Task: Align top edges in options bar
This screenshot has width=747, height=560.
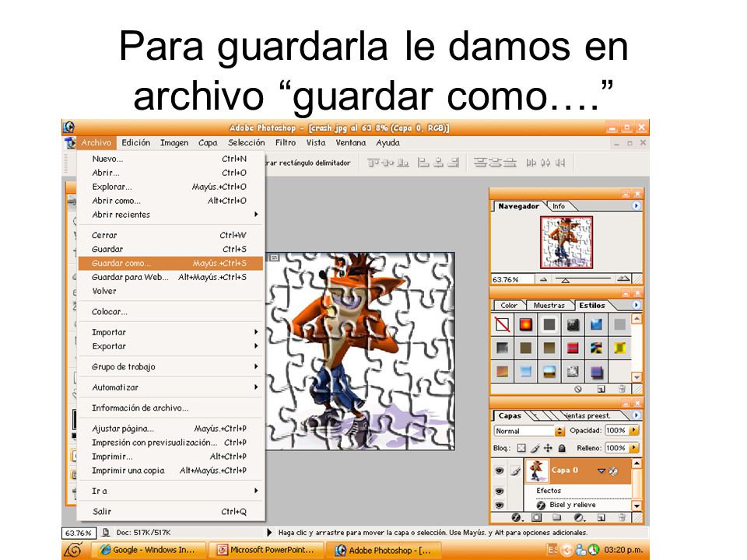Action: click(373, 163)
